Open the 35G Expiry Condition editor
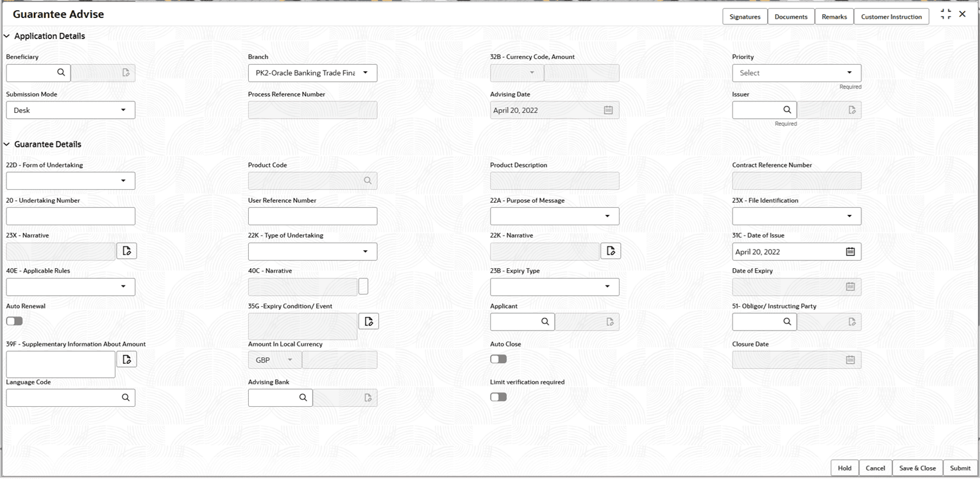This screenshot has width=980, height=480. click(x=369, y=321)
